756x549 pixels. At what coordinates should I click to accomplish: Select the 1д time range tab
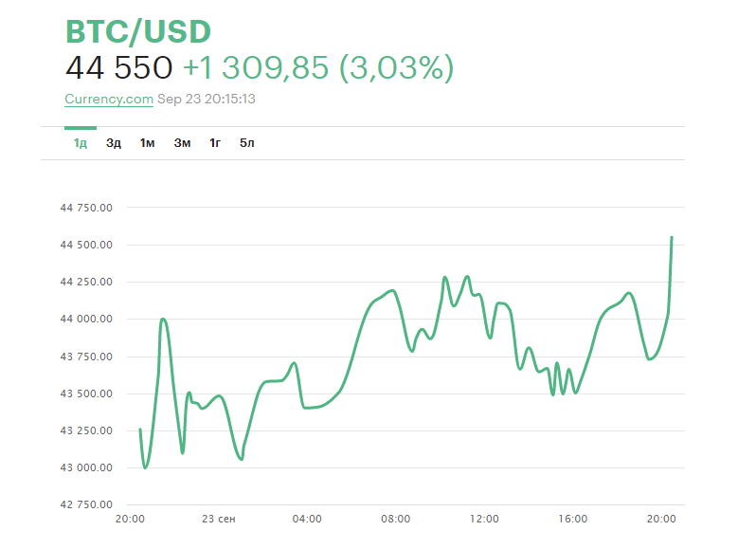[x=81, y=143]
